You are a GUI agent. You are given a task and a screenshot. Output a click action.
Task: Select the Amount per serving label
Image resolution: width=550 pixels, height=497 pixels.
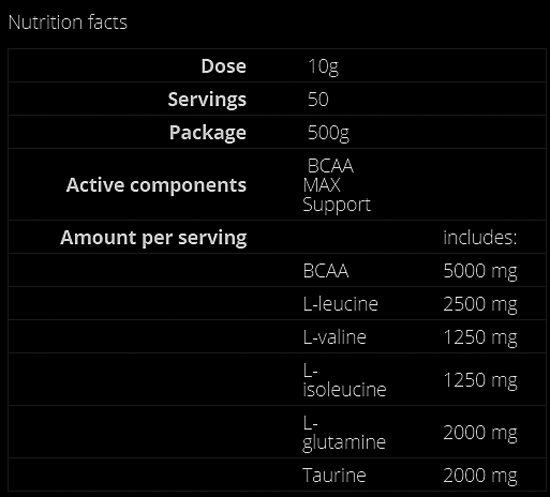(154, 237)
